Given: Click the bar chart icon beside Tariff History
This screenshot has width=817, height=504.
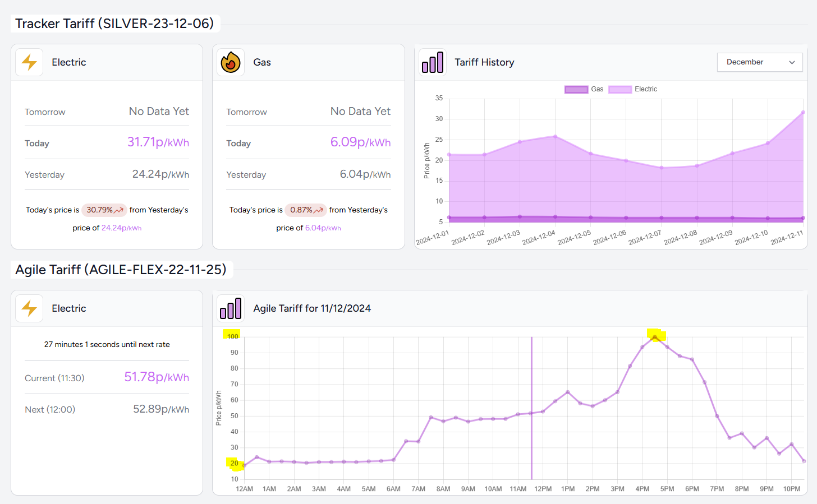Looking at the screenshot, I should (433, 62).
